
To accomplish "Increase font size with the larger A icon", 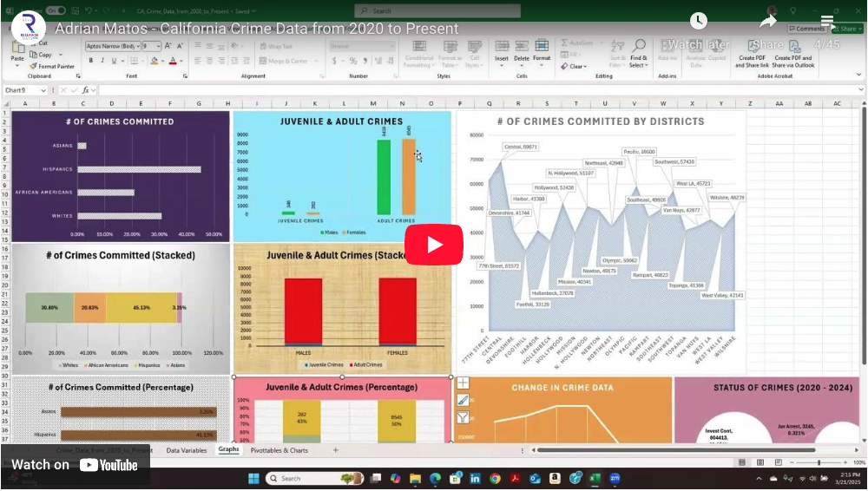I will click(168, 46).
